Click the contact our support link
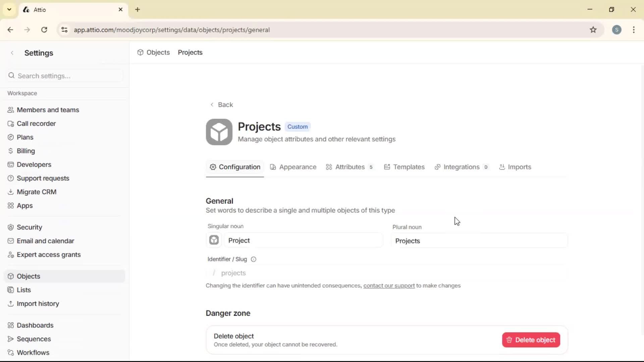Screen dimensions: 644x362 tap(389, 286)
